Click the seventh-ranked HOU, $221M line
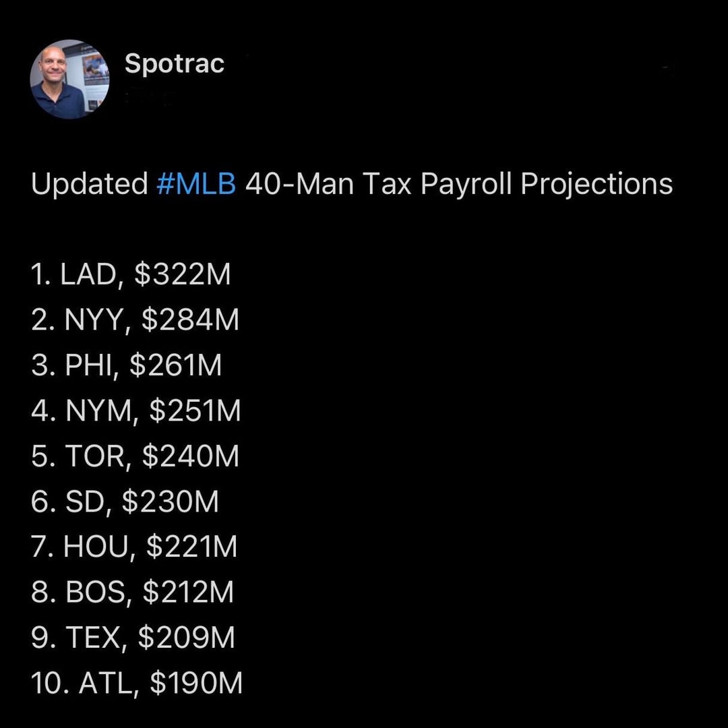This screenshot has width=728, height=728. (135, 547)
